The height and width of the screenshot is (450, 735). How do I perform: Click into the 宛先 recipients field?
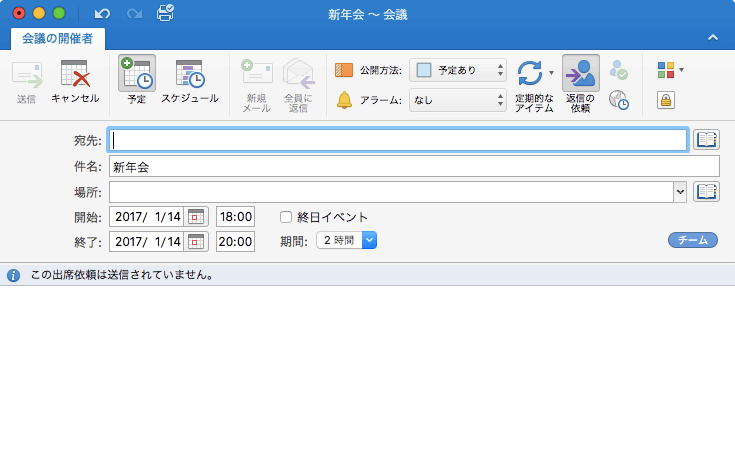pyautogui.click(x=398, y=140)
